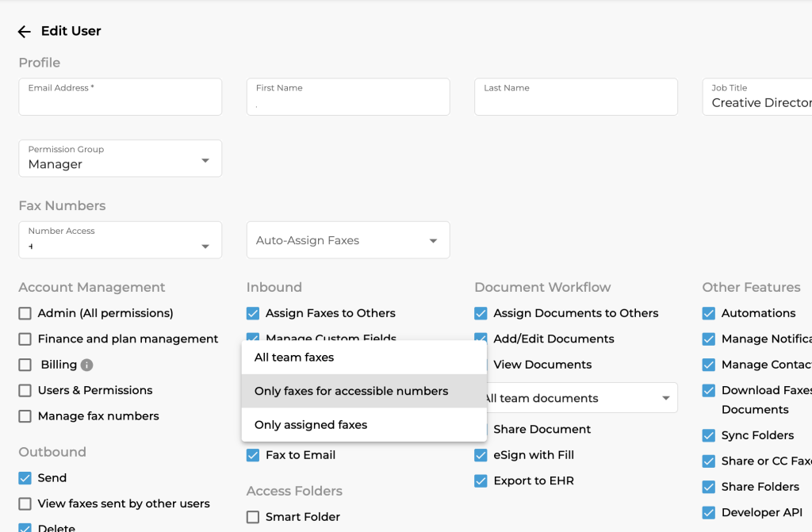Toggle off Sync Folders feature

(x=709, y=435)
